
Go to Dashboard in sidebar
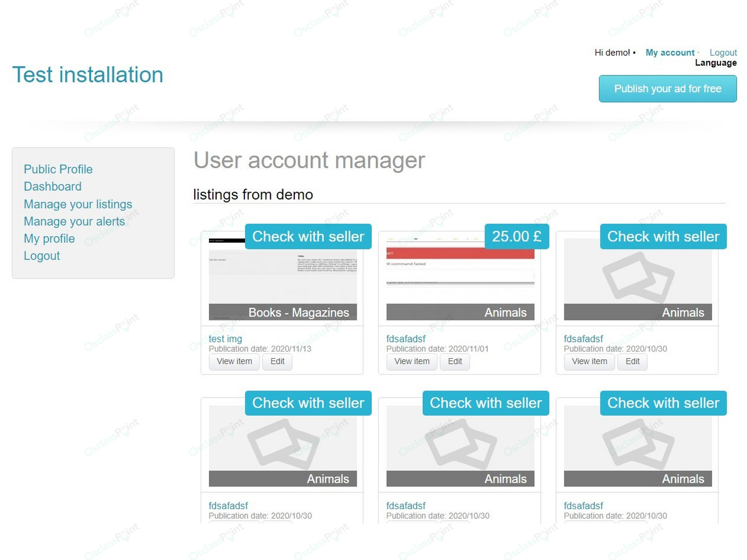(52, 186)
